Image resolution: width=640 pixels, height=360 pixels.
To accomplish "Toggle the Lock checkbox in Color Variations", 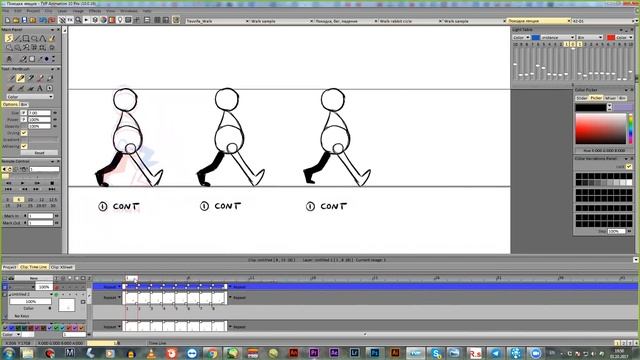I will point(629,167).
